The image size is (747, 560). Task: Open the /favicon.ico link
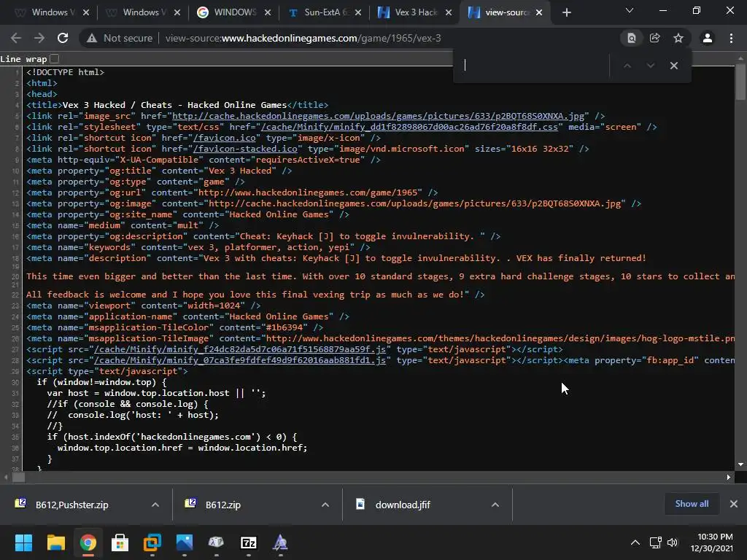tap(224, 138)
